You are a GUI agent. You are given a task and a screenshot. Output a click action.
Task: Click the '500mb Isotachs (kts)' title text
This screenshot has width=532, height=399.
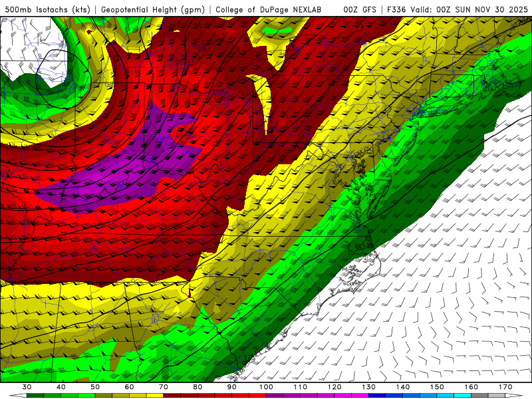pos(48,10)
